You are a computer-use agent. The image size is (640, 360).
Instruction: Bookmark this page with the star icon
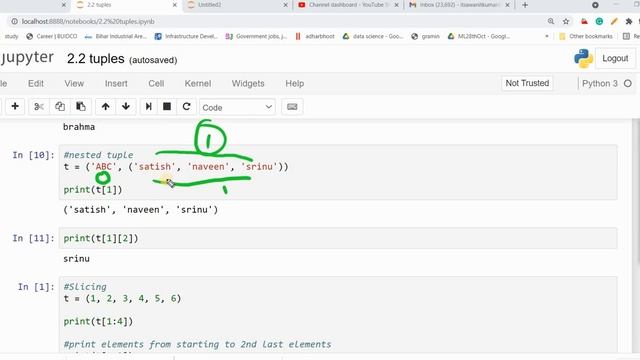click(x=566, y=21)
